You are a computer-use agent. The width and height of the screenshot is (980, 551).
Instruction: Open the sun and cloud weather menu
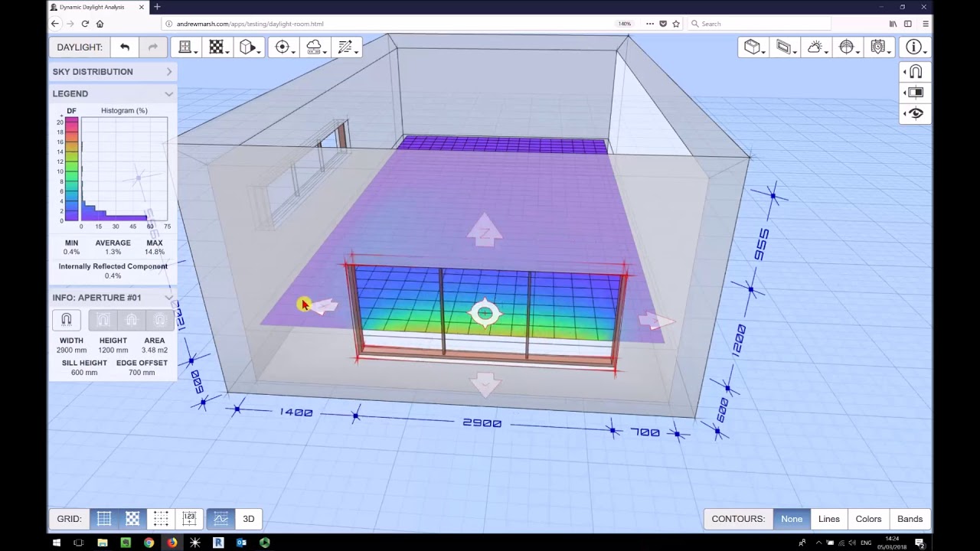tap(816, 47)
